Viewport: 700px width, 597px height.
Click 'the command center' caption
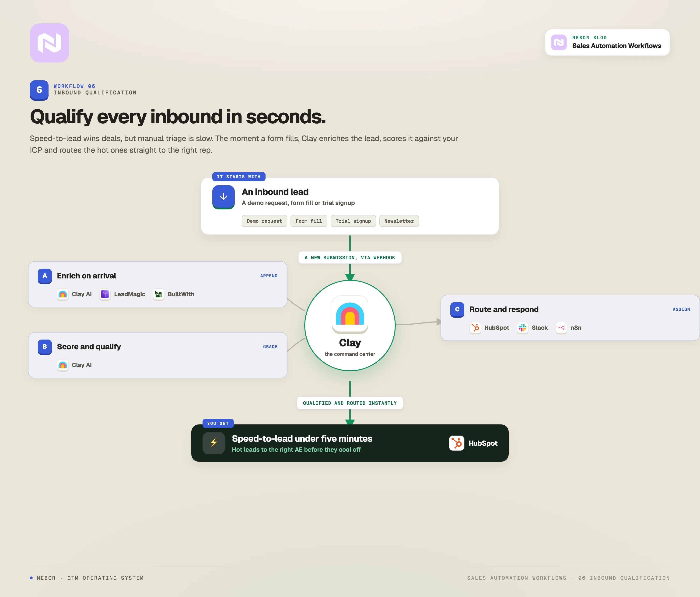350,354
